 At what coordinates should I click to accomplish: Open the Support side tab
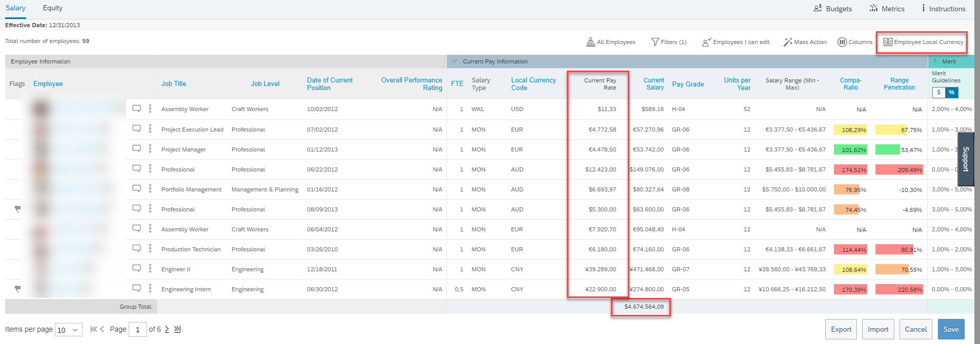pyautogui.click(x=966, y=159)
